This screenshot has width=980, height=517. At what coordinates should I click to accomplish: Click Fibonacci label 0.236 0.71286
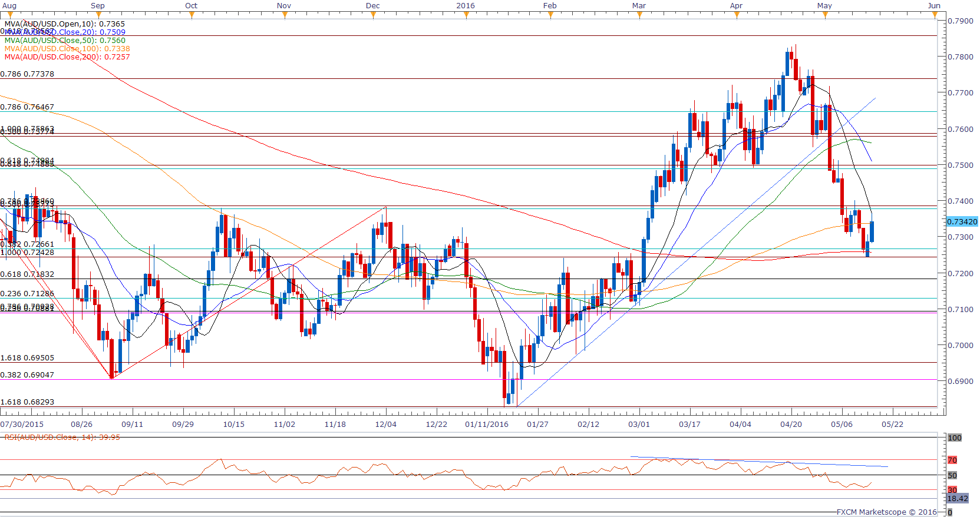pos(27,294)
